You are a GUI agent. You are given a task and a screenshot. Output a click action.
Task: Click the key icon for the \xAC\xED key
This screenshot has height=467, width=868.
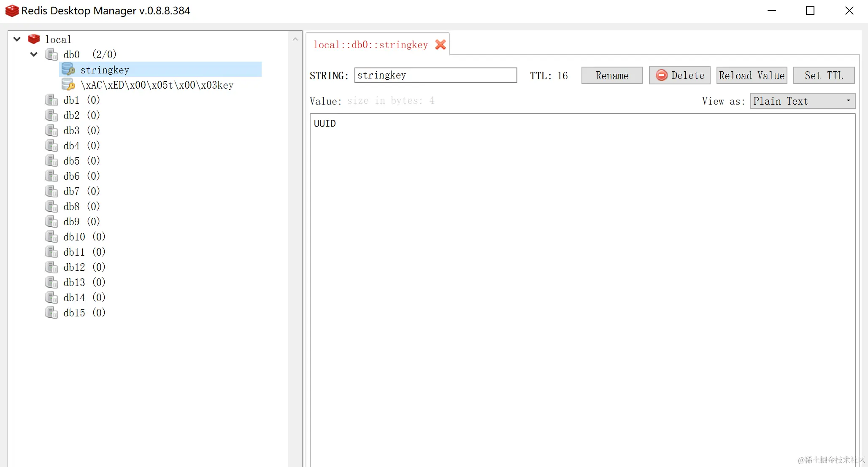(x=68, y=85)
